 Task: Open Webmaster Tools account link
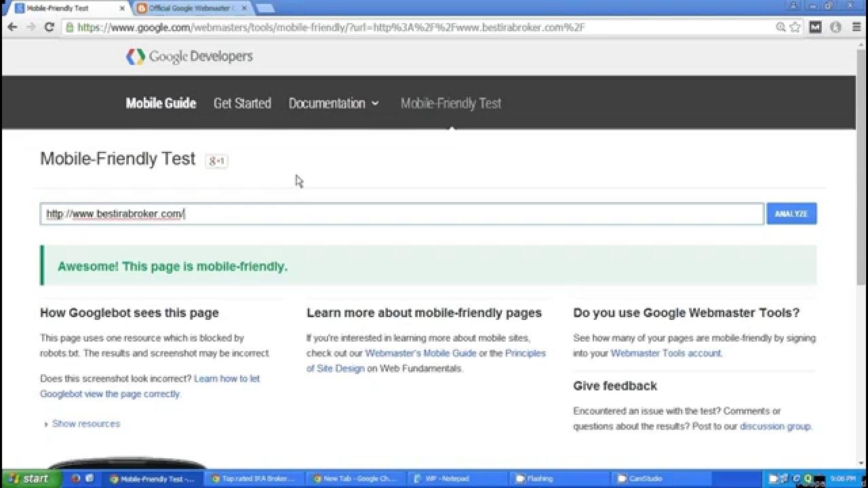tap(666, 353)
